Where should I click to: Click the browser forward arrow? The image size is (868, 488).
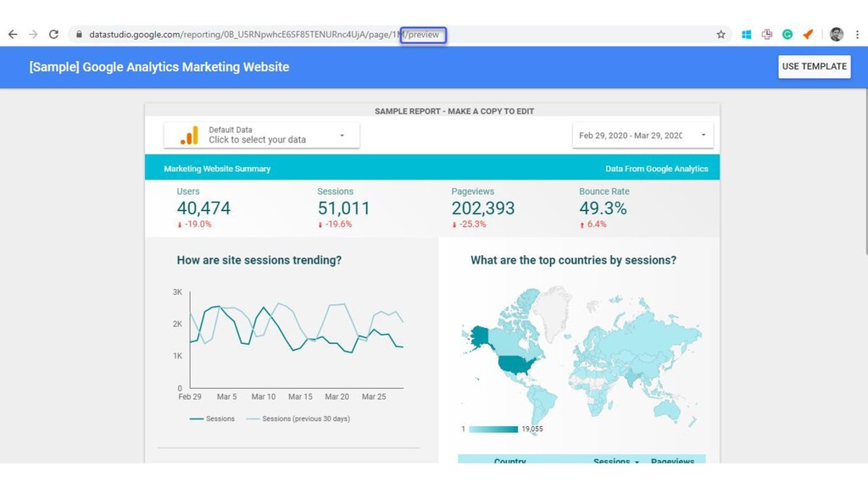(33, 34)
